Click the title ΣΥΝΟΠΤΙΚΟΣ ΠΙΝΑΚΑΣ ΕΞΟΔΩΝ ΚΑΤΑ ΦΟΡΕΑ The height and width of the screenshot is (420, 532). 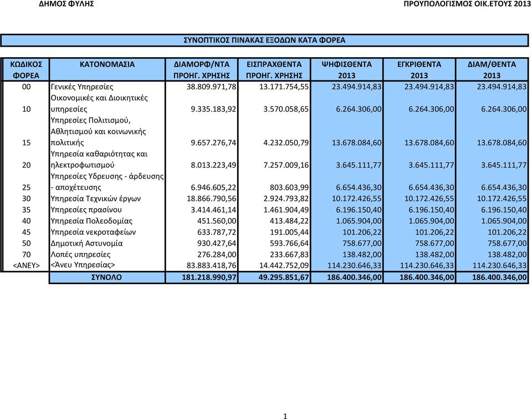point(264,40)
